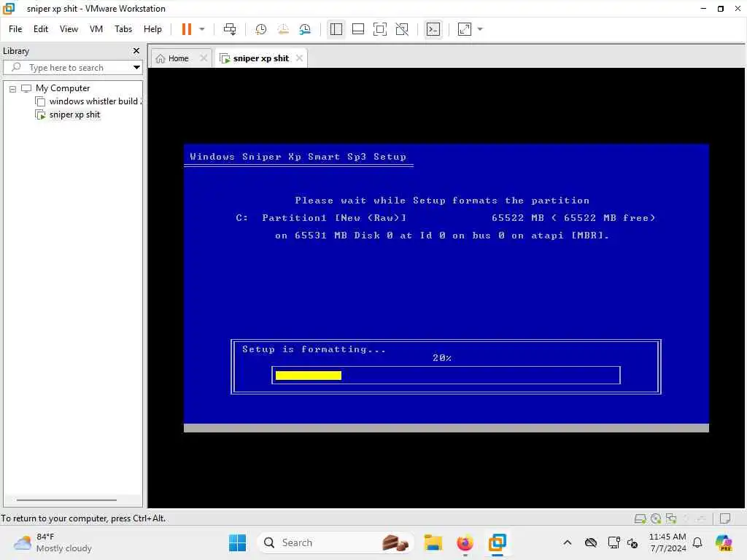
Task: Show hidden system tray icons chevron
Action: pyautogui.click(x=568, y=542)
